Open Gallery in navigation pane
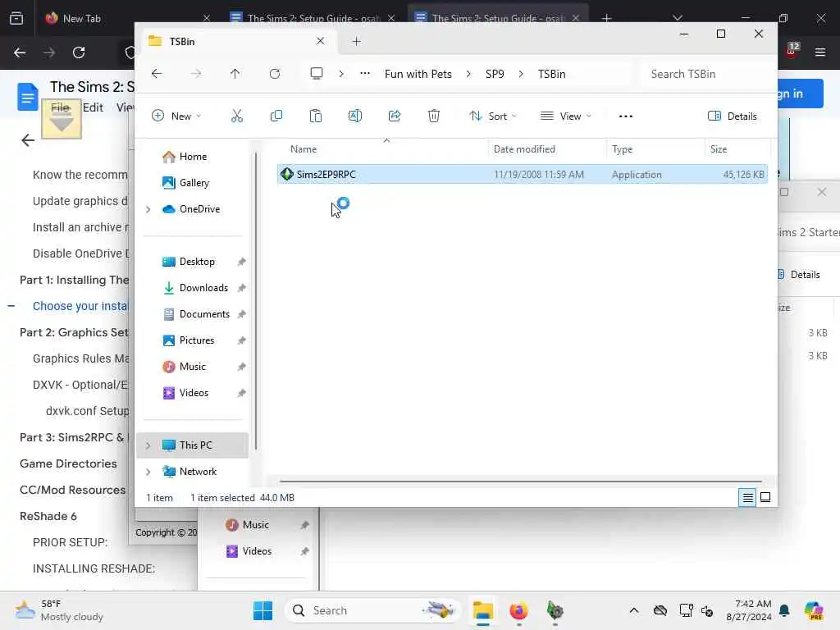The image size is (840, 630). click(x=194, y=183)
